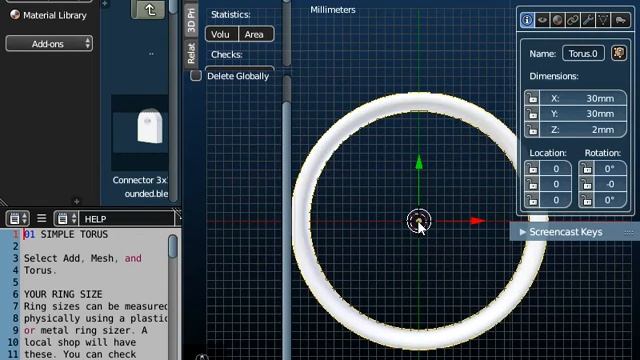Click the rotation field showing -0
The image size is (640, 360).
tap(610, 184)
